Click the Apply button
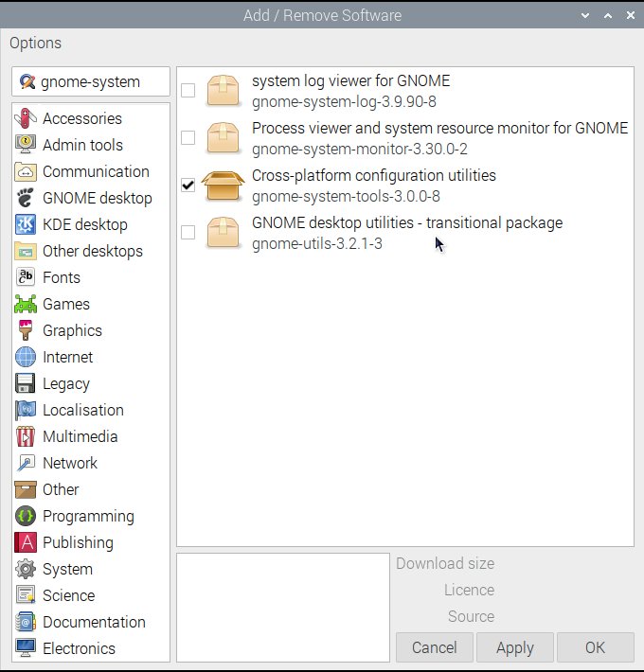 click(x=515, y=647)
